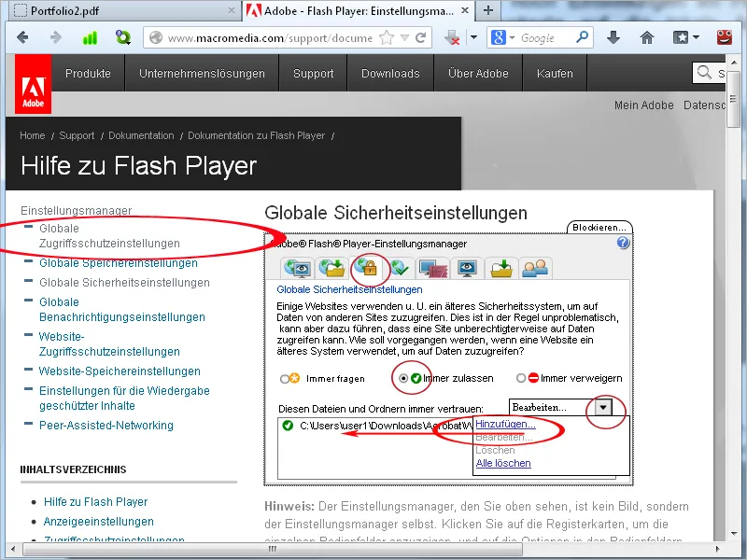The height and width of the screenshot is (560, 747).
Task: Click the 'Blockieren...' button
Action: (x=599, y=228)
